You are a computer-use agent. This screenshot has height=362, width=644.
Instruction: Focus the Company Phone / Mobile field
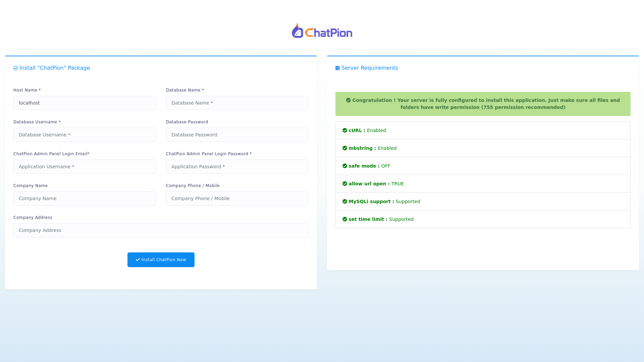(237, 198)
